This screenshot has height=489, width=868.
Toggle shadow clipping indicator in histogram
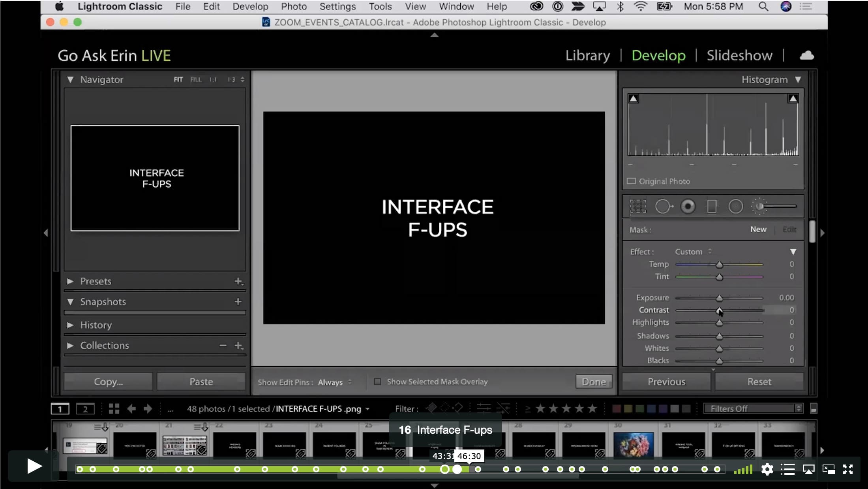[x=633, y=98]
